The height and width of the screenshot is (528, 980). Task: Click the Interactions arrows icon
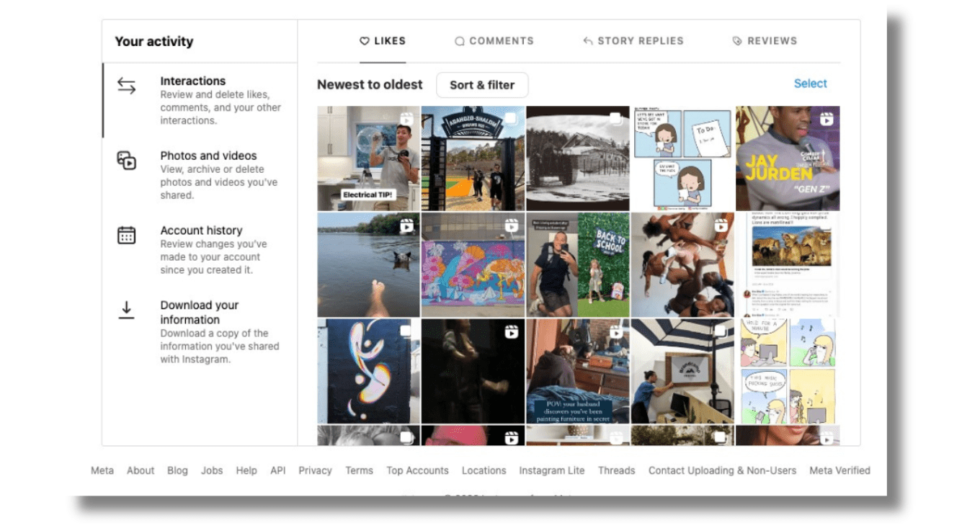point(127,86)
